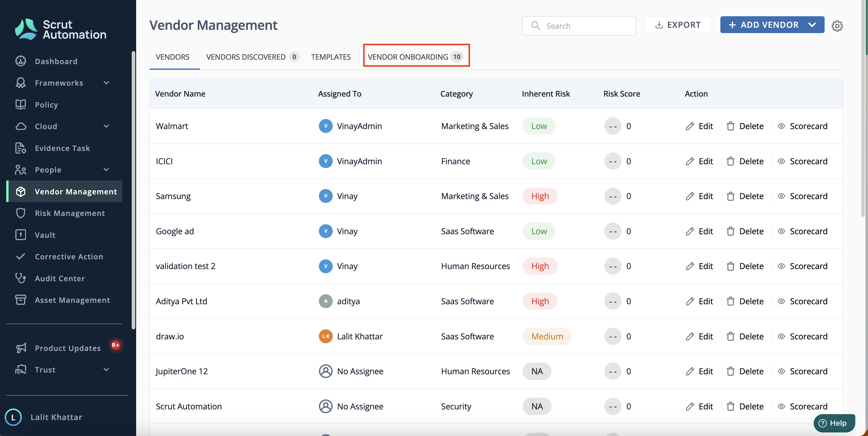Click the Evidence Task icon

pyautogui.click(x=21, y=148)
